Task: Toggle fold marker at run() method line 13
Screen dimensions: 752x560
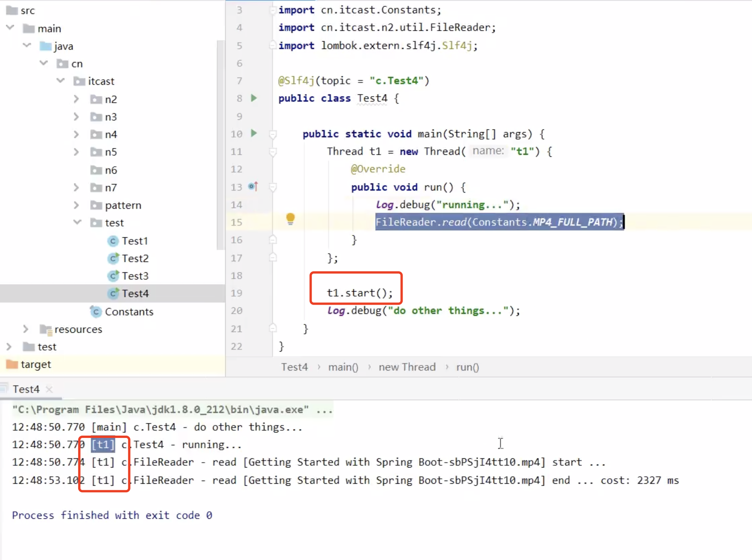Action: point(273,188)
